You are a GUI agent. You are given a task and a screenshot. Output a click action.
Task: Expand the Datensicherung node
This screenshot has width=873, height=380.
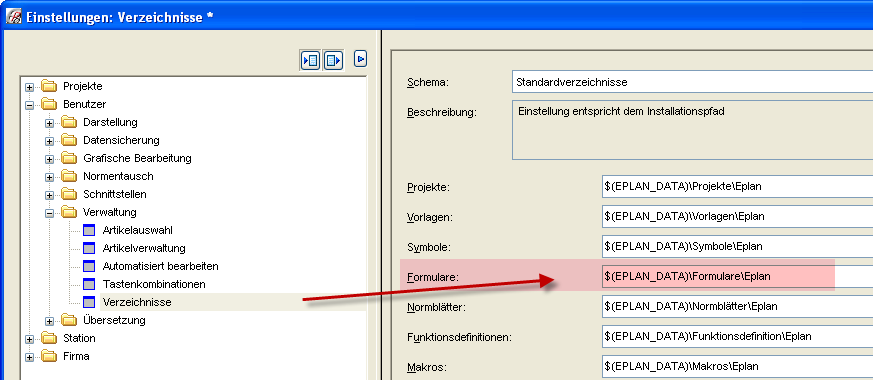pos(50,141)
